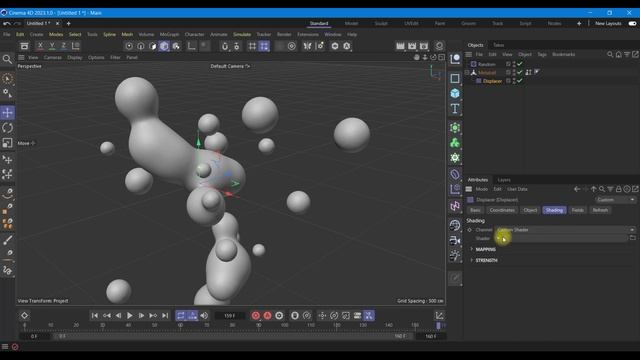640x360 pixels.
Task: Toggle loop playback button
Action: 180,316
